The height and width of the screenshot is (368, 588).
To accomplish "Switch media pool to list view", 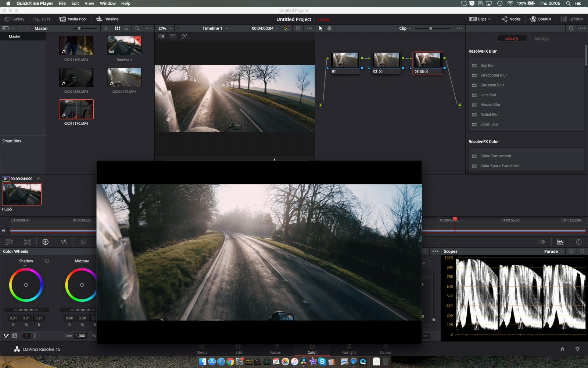I will [126, 28].
